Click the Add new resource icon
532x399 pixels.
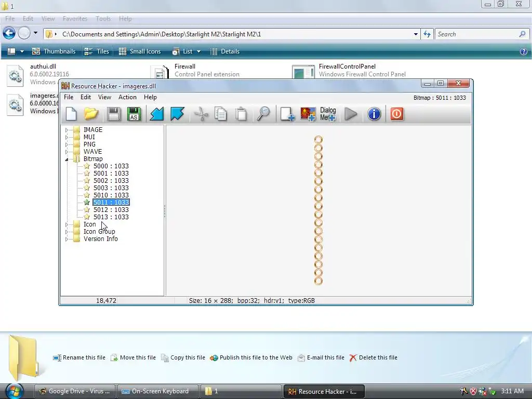(287, 114)
